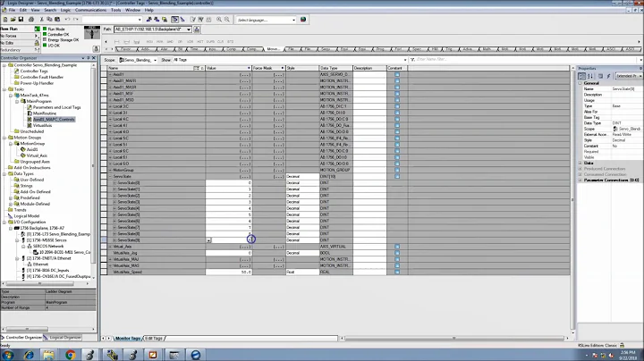Toggle the Constant checkbox for Axis01_MASR row
Viewport: 644px width, 361px height.
[x=397, y=88]
